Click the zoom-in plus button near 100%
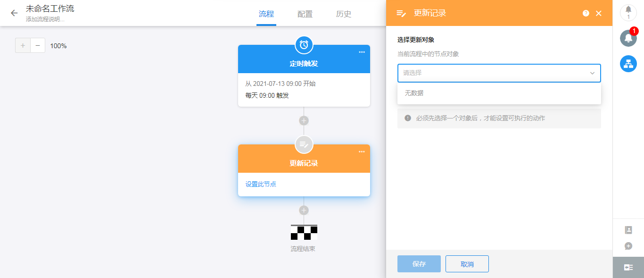The width and height of the screenshot is (644, 278). pos(22,45)
